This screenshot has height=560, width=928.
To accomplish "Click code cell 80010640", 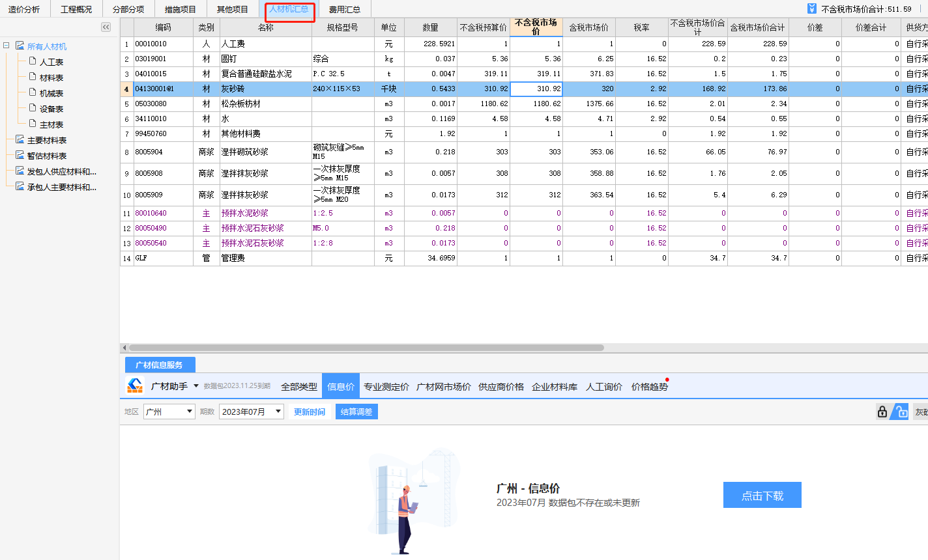I will click(x=163, y=213).
